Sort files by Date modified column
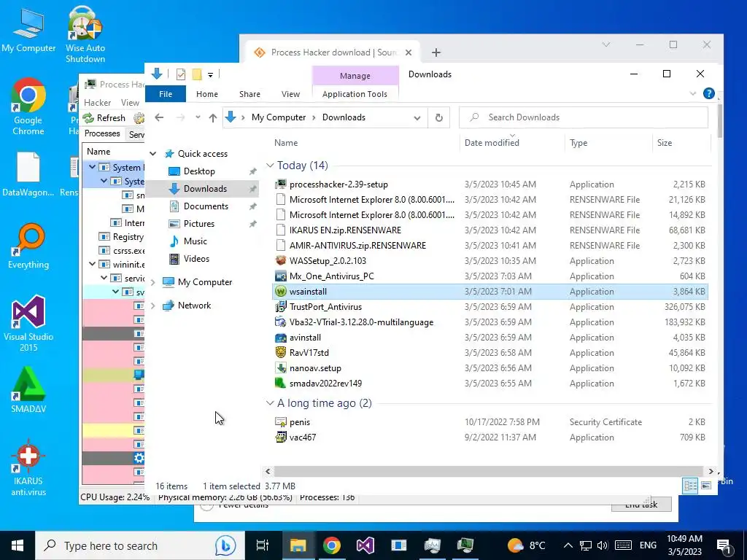 pyautogui.click(x=492, y=143)
